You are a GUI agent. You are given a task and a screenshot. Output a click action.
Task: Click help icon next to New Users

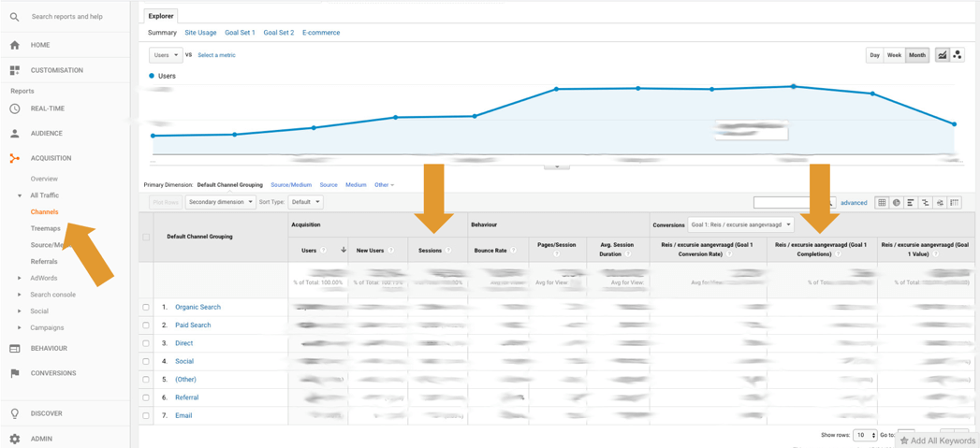click(390, 250)
